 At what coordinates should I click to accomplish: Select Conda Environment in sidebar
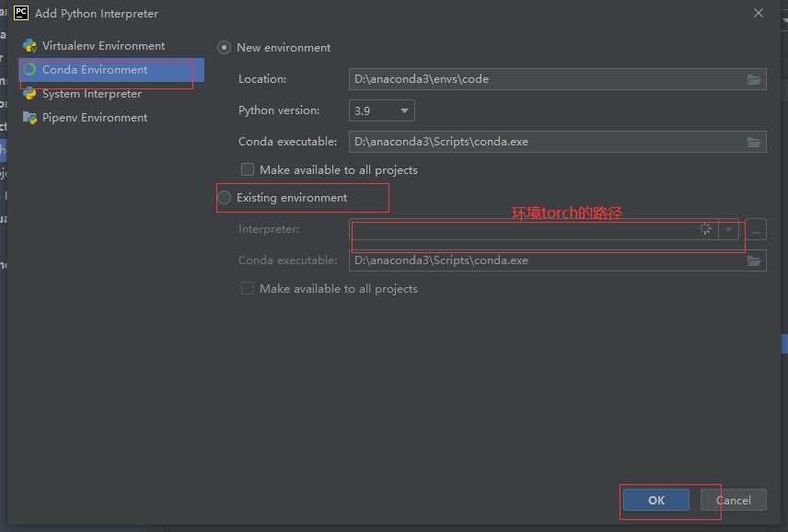(111, 70)
